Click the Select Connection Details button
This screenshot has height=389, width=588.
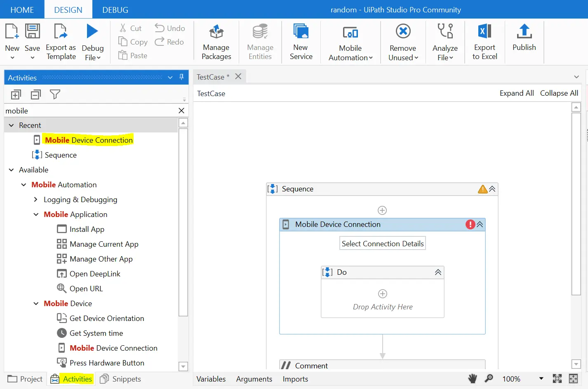pos(382,243)
